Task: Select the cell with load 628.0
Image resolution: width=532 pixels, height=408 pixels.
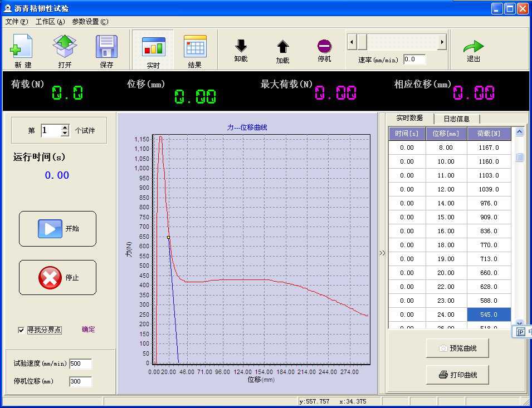Action: click(x=489, y=286)
